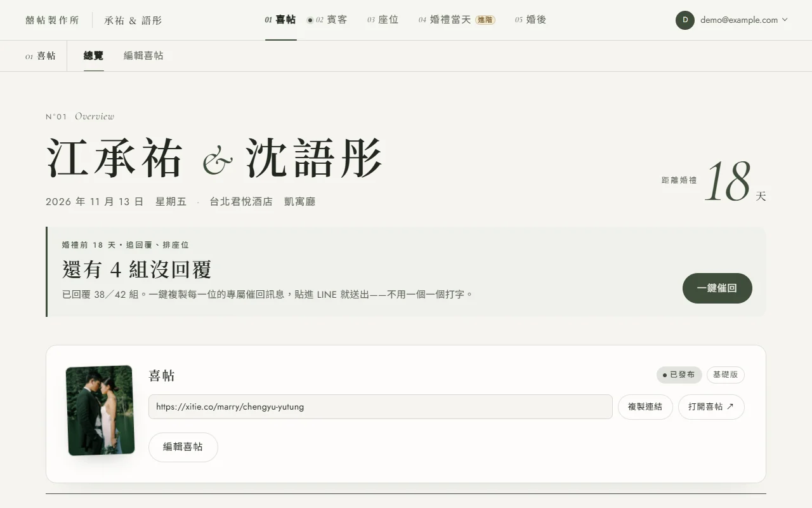Click the venue text 台北君悅酒店
Screen dimensions: 812x508
[241, 202]
